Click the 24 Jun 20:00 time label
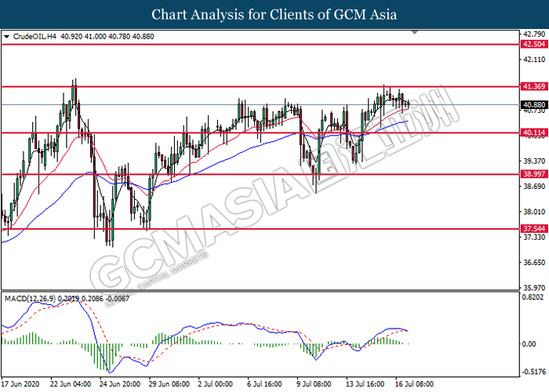549x392 pixels. (120, 384)
